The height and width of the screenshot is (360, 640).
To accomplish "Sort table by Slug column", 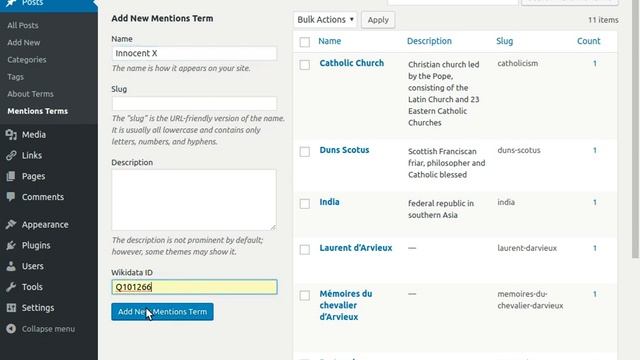I will click(504, 41).
